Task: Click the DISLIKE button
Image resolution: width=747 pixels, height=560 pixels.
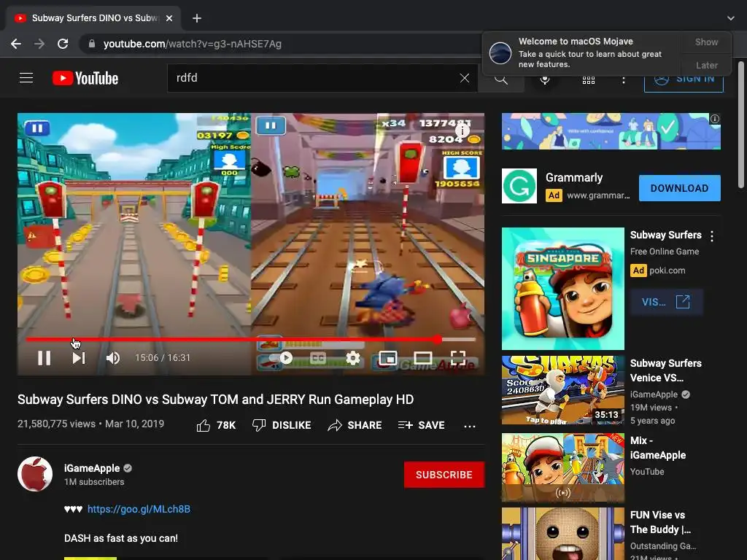Action: [282, 425]
